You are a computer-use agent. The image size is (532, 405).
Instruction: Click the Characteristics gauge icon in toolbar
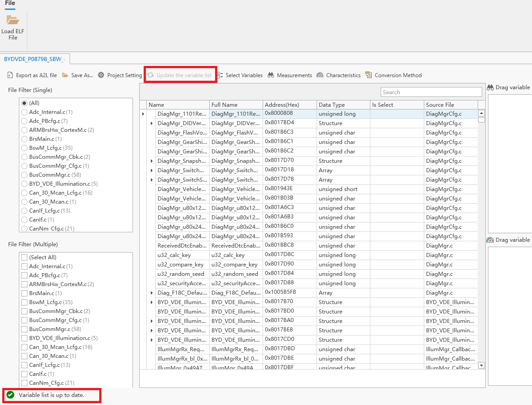pyautogui.click(x=320, y=75)
